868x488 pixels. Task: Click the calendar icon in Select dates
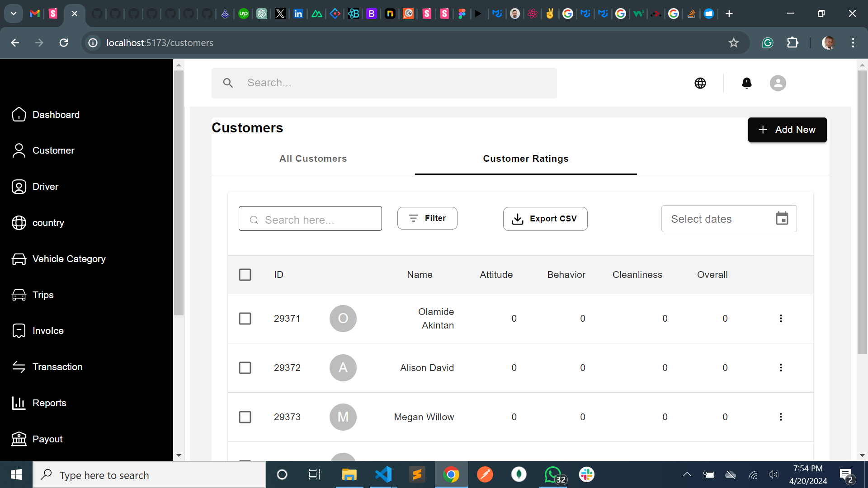click(x=782, y=219)
